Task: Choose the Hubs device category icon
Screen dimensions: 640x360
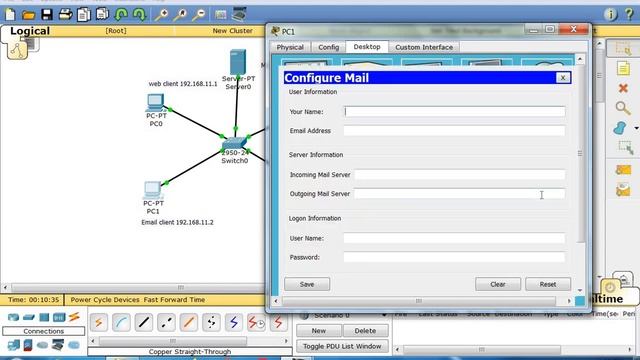Action: click(44, 317)
